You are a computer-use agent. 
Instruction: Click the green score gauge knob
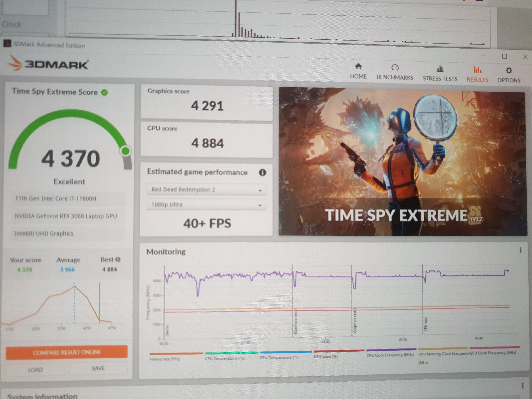tap(125, 151)
